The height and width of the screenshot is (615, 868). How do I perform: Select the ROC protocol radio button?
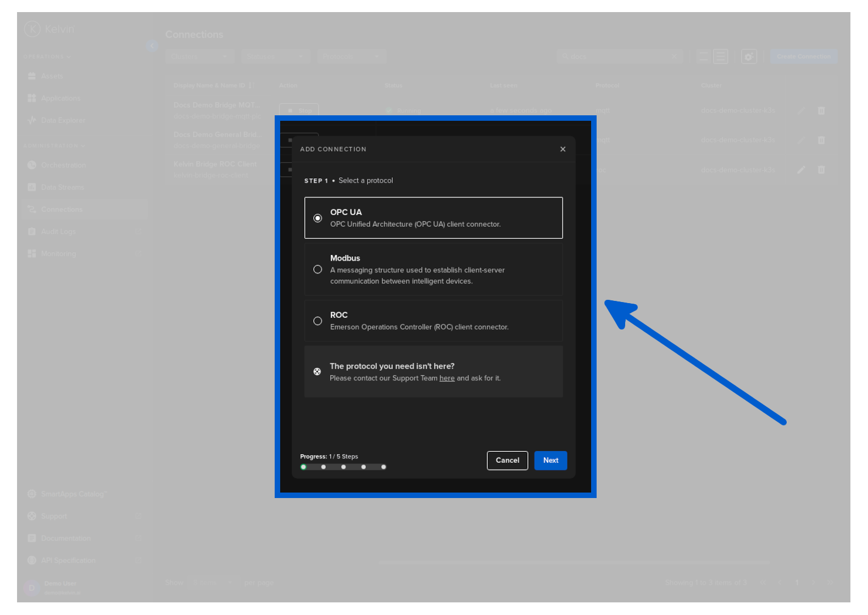tap(318, 321)
